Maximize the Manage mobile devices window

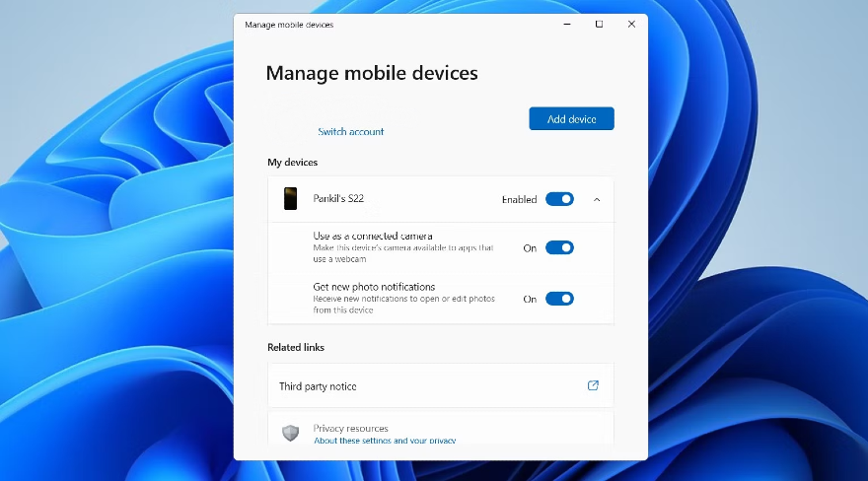[599, 25]
